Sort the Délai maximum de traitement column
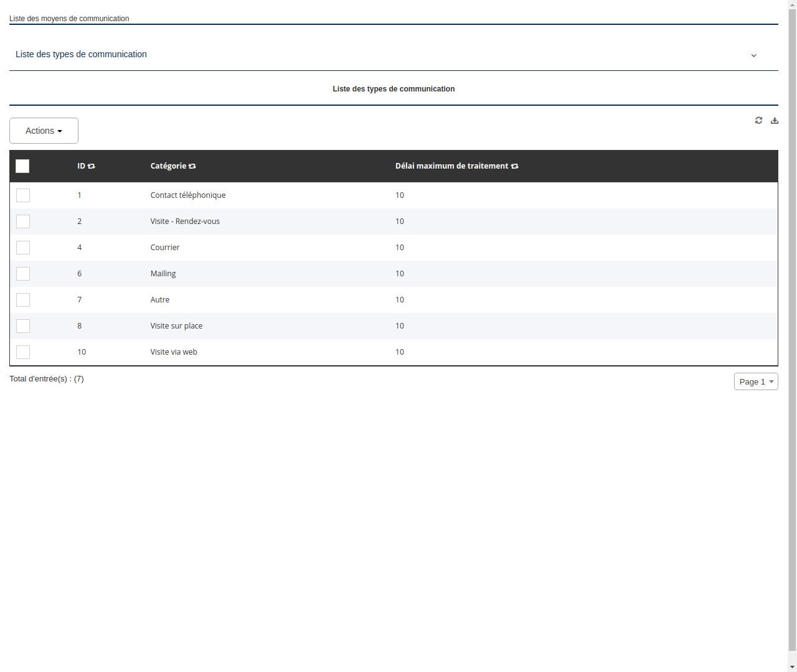 [x=514, y=166]
